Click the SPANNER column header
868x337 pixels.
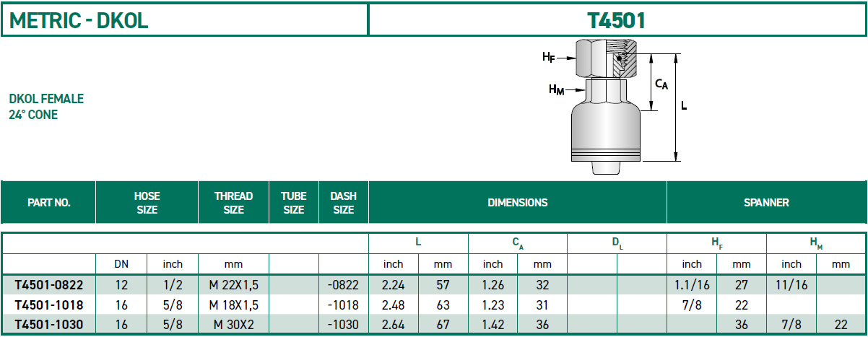click(x=766, y=203)
